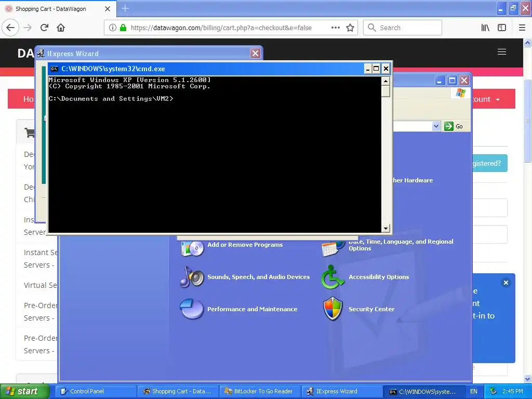This screenshot has height=399, width=532.
Task: Open Firefox Library icon
Action: pyautogui.click(x=485, y=28)
